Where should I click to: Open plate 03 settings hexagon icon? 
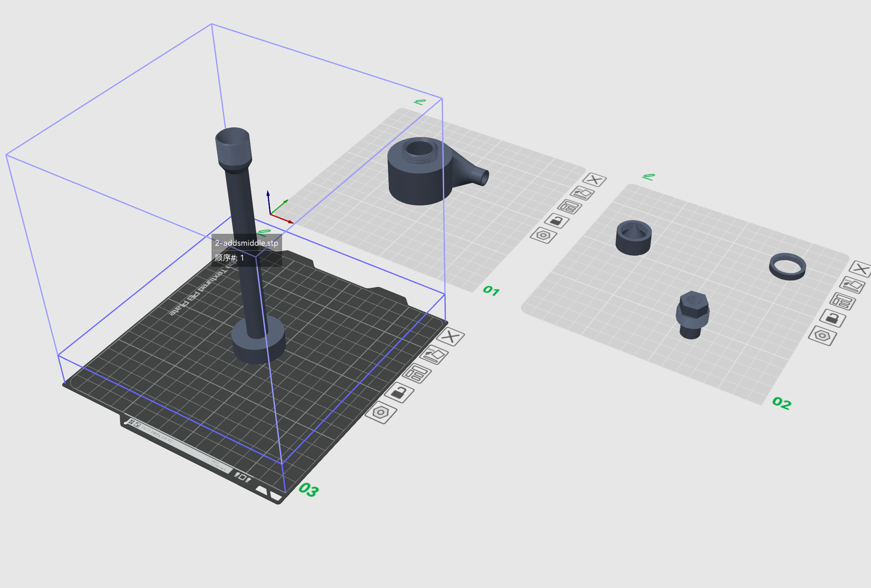pyautogui.click(x=381, y=413)
